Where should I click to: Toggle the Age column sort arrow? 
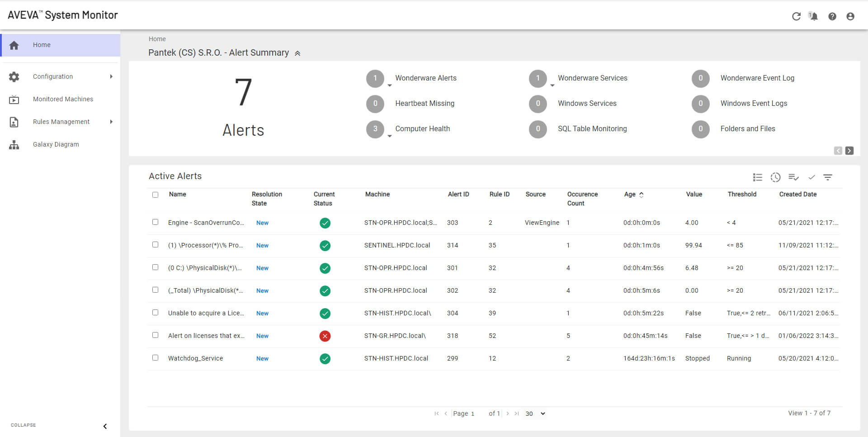pos(641,195)
